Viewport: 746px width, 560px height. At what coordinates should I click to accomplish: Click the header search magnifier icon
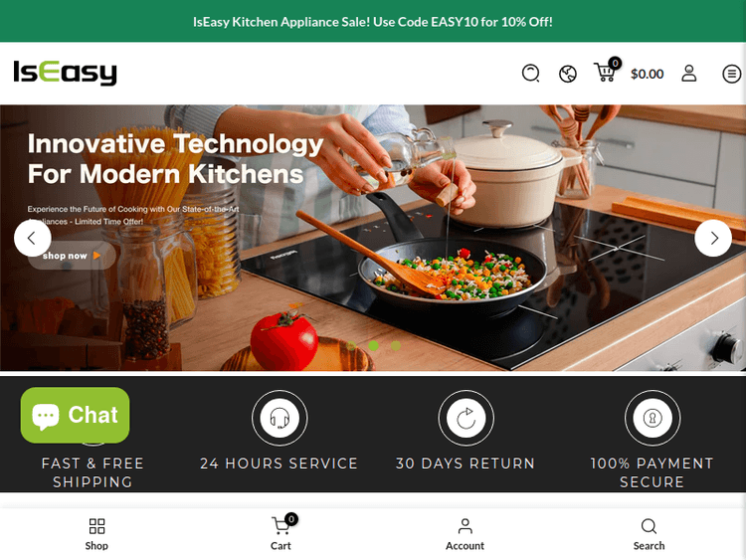coord(530,74)
